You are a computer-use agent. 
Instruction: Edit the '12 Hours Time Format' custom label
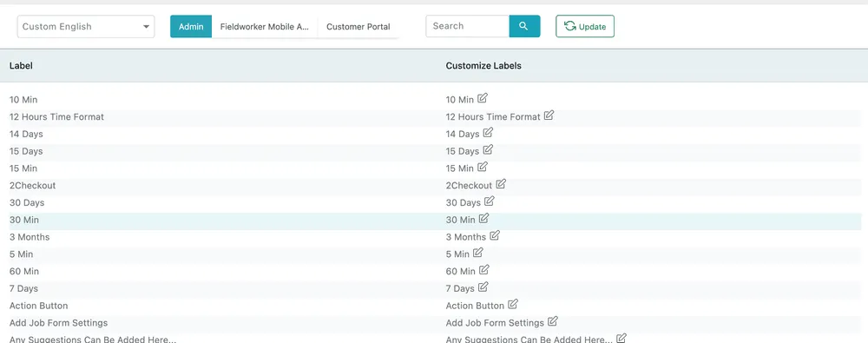point(549,115)
